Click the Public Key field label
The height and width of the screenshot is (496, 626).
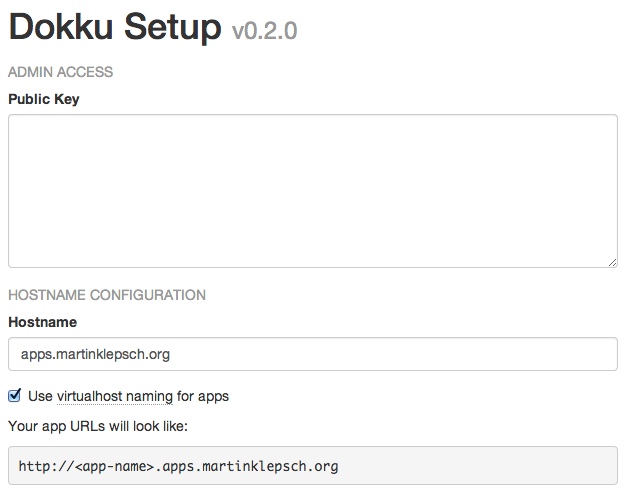coord(44,99)
